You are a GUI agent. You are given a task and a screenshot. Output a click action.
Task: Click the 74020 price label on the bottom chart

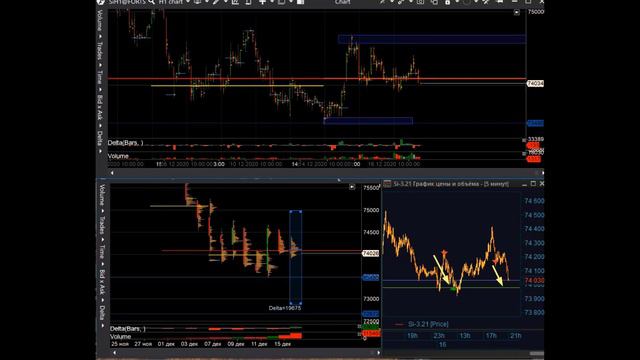[x=371, y=253]
